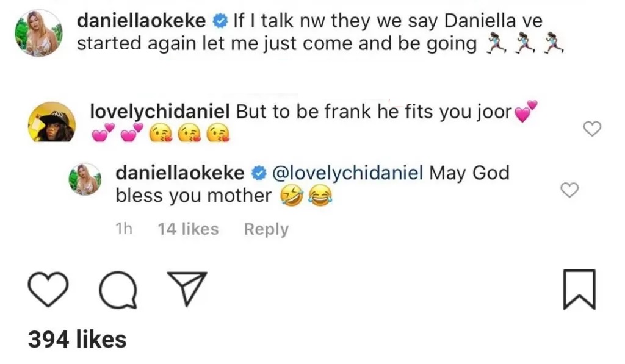Follow the @lovelychidaniel mention in the reply

tap(346, 173)
